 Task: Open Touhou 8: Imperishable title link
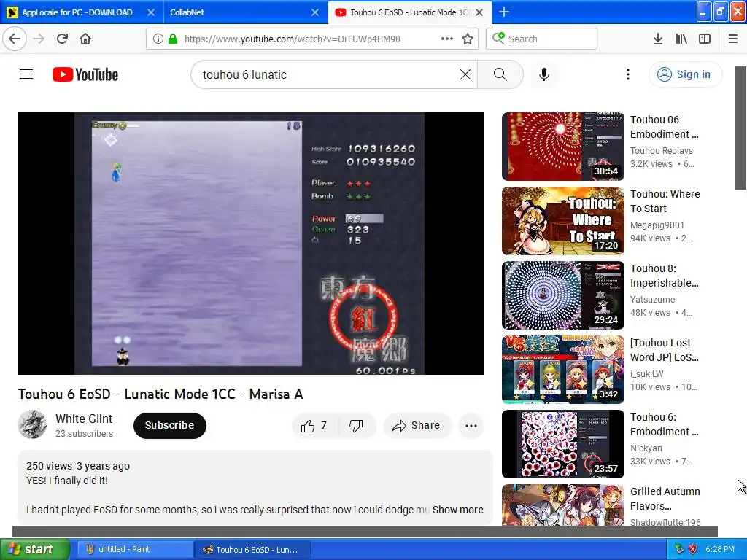point(664,275)
